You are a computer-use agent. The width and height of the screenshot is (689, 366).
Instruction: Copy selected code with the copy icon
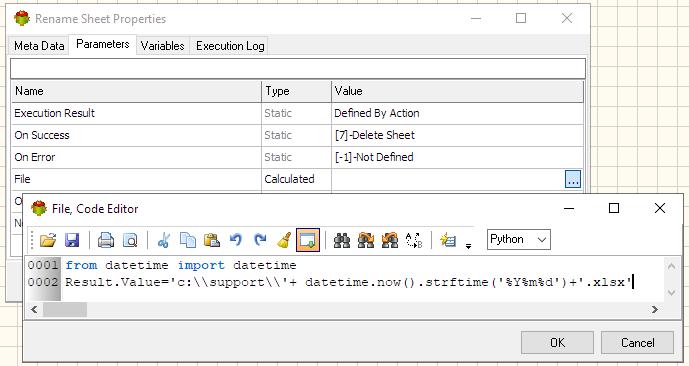(188, 240)
